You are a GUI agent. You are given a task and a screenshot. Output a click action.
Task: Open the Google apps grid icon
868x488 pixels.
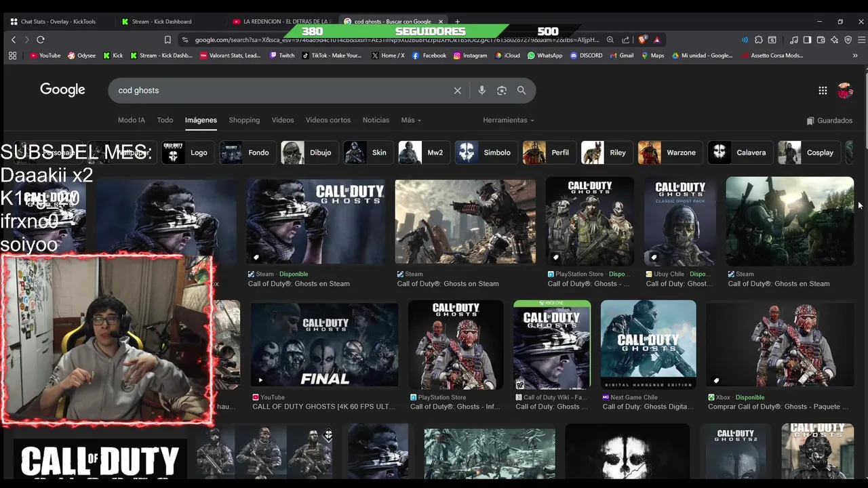point(823,90)
